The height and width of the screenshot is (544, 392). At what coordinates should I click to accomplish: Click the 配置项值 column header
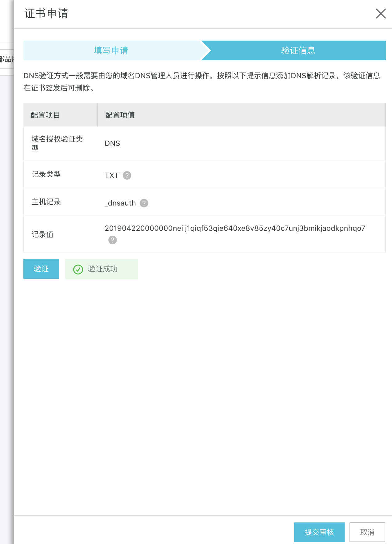[120, 115]
